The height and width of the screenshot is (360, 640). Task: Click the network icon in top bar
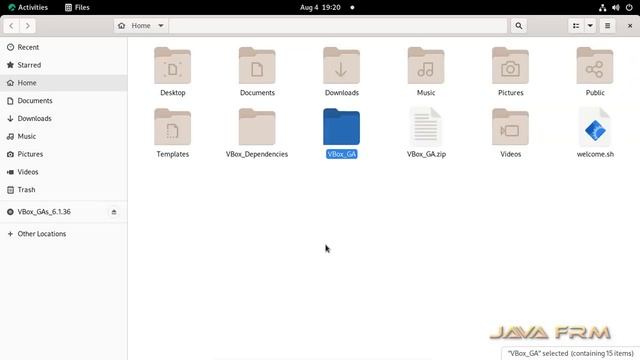(602, 7)
